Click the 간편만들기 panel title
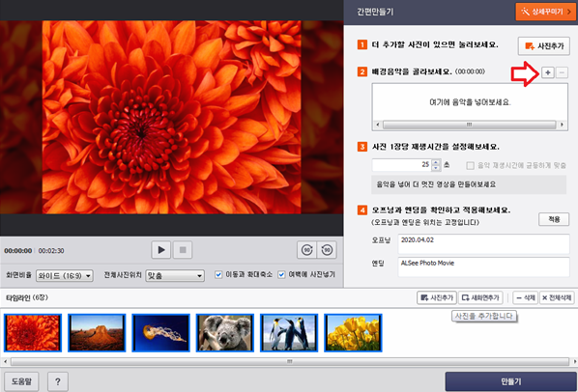This screenshot has width=578, height=392. [375, 12]
